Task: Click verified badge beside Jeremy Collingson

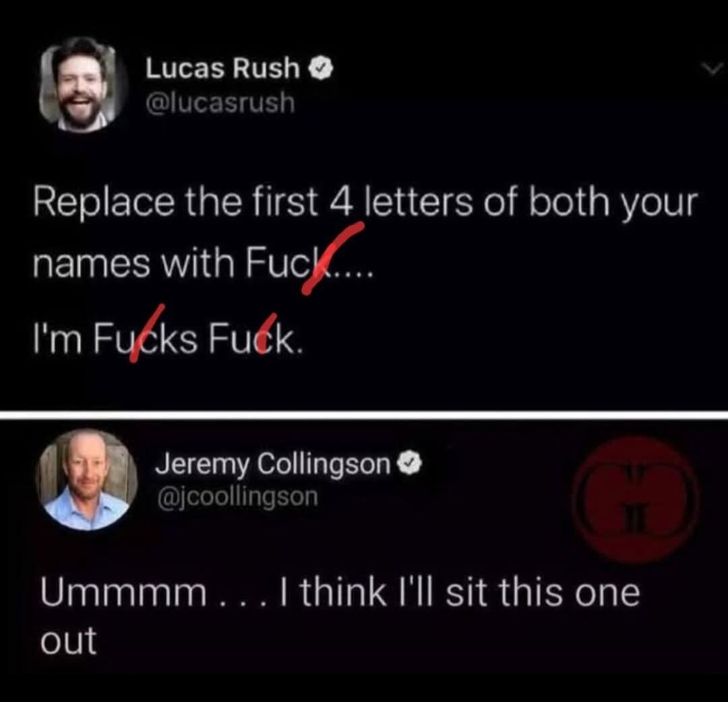Action: (410, 463)
